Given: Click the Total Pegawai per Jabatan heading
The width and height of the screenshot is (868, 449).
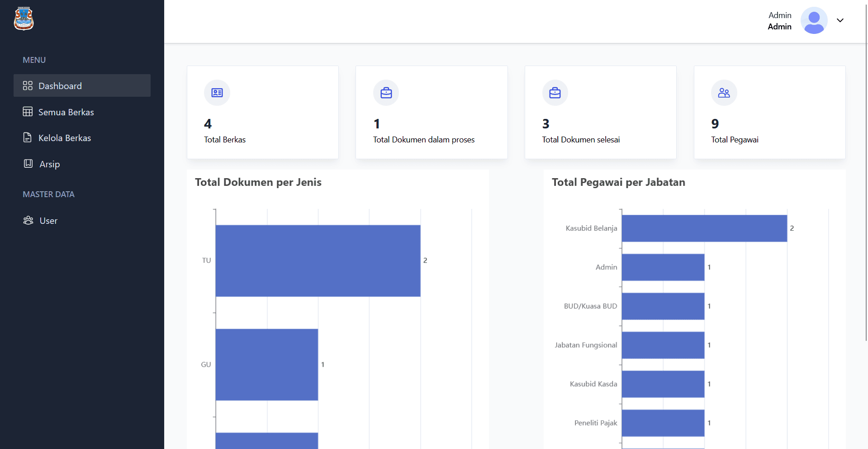Looking at the screenshot, I should tap(618, 182).
